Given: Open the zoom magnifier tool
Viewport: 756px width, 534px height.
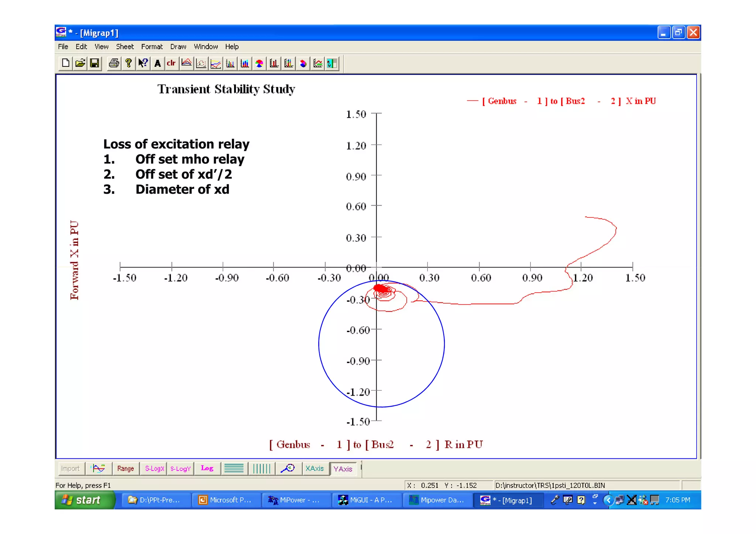Looking at the screenshot, I should [288, 468].
